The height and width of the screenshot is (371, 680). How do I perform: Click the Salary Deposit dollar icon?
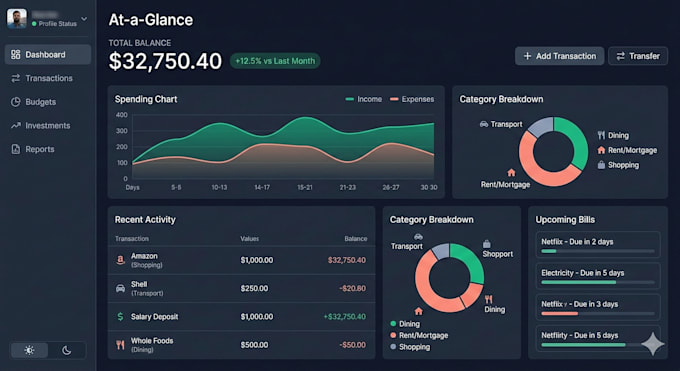[x=121, y=316]
